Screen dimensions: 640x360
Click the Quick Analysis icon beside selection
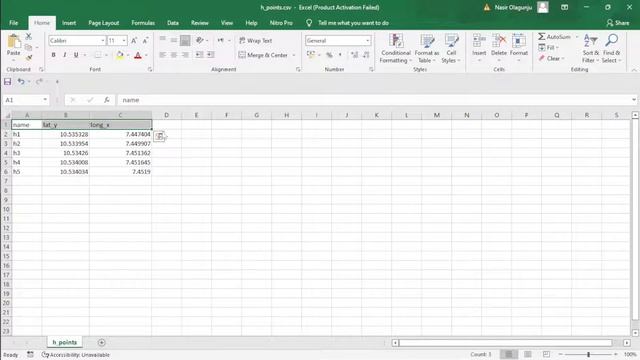160,136
